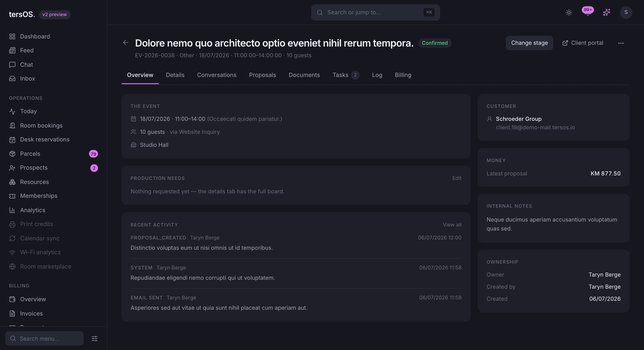Click the Owner value Taryn Berge
The width and height of the screenshot is (644, 350).
pyautogui.click(x=604, y=275)
